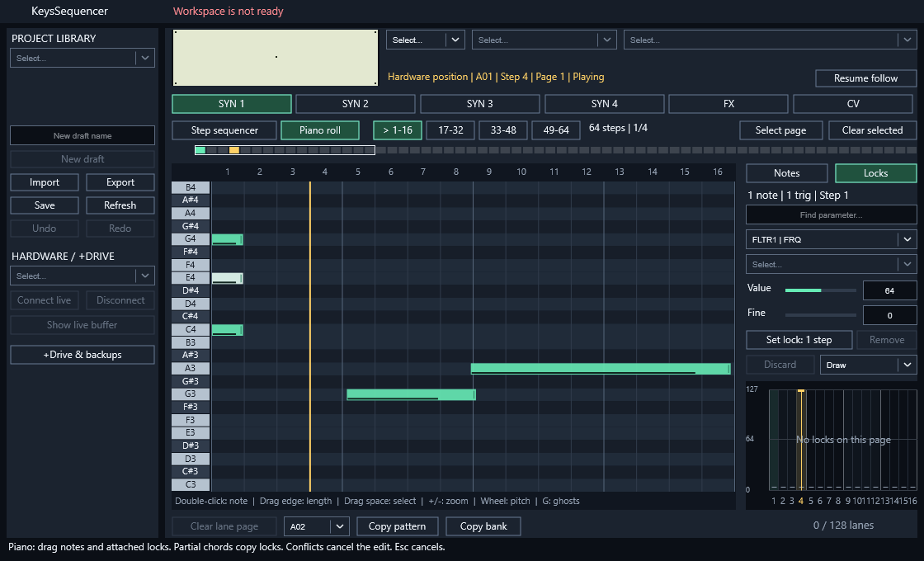Select page range 1-16
Image resolution: width=924 pixels, height=561 pixels.
coord(398,130)
